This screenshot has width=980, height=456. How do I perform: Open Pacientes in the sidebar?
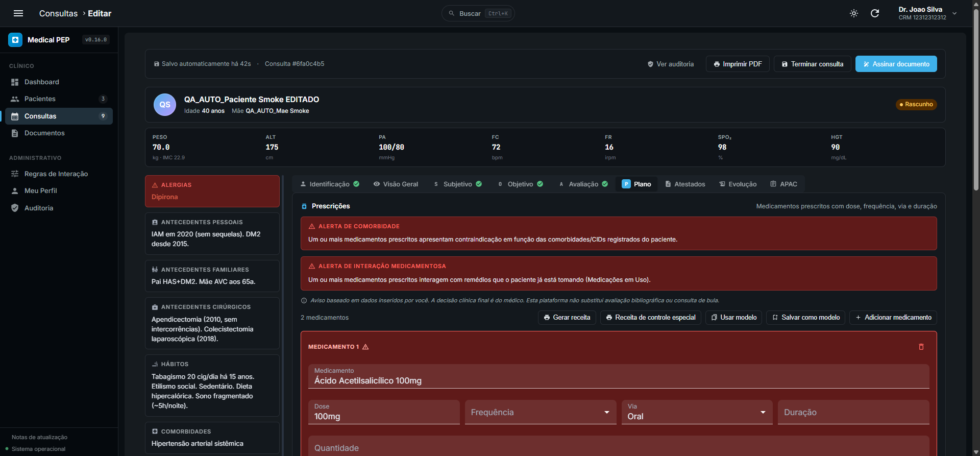[x=59, y=99]
